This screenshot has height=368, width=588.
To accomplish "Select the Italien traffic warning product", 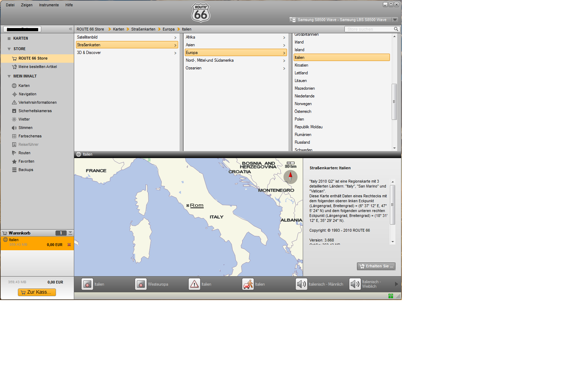I will pos(194,284).
